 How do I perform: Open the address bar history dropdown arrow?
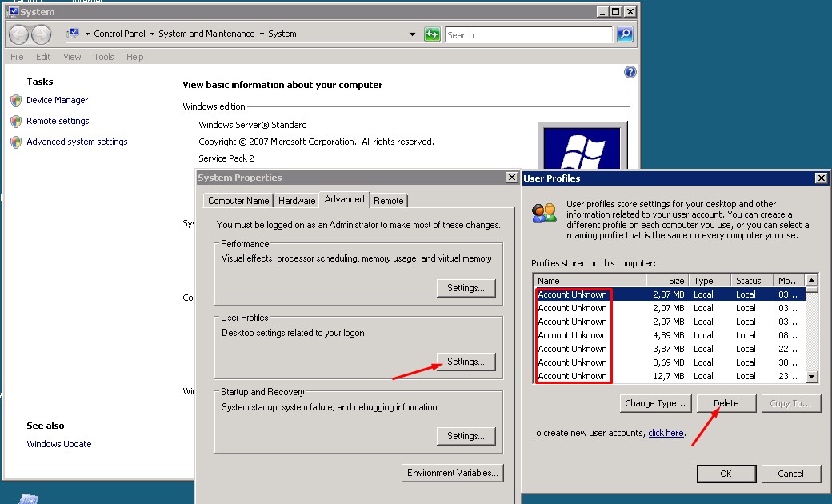click(x=413, y=34)
